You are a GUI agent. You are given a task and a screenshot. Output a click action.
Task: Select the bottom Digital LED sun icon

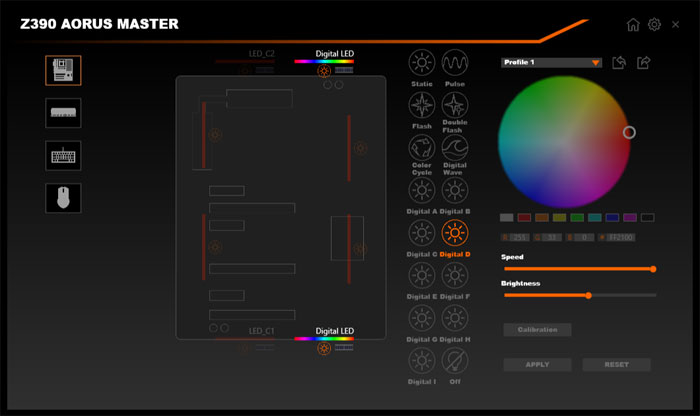(324, 348)
